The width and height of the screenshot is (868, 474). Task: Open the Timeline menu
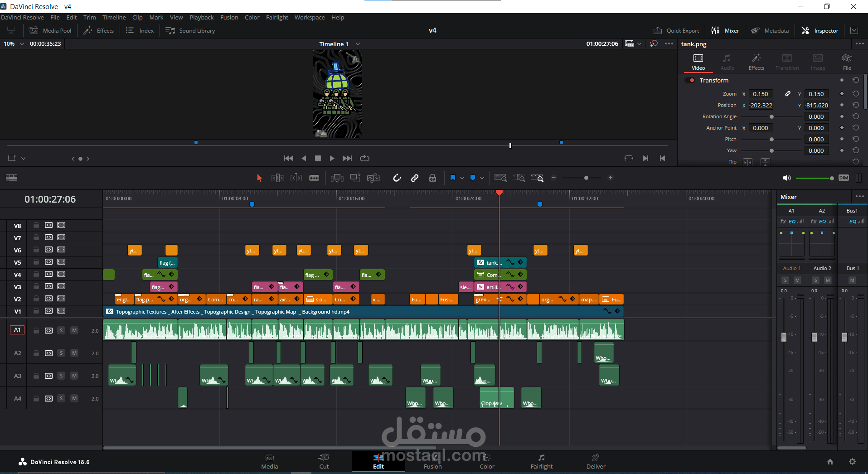[x=114, y=17]
